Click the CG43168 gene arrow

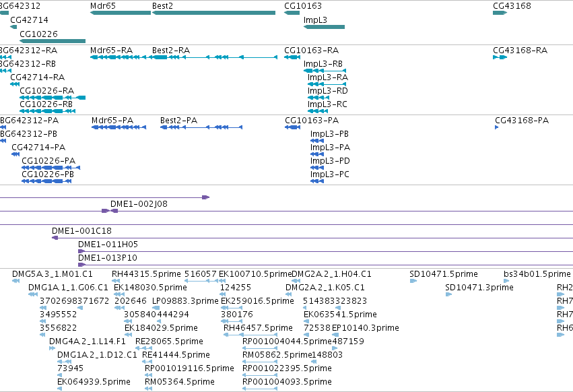500,13
